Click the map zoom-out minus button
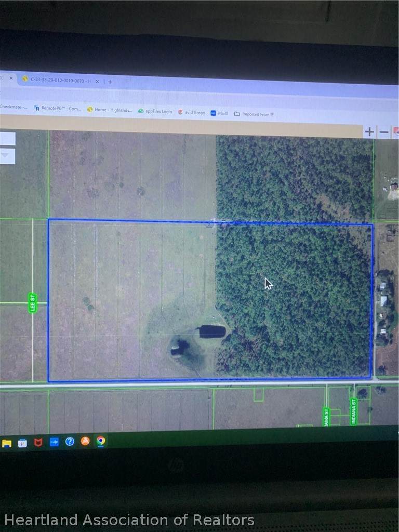The image size is (399, 532). [384, 132]
